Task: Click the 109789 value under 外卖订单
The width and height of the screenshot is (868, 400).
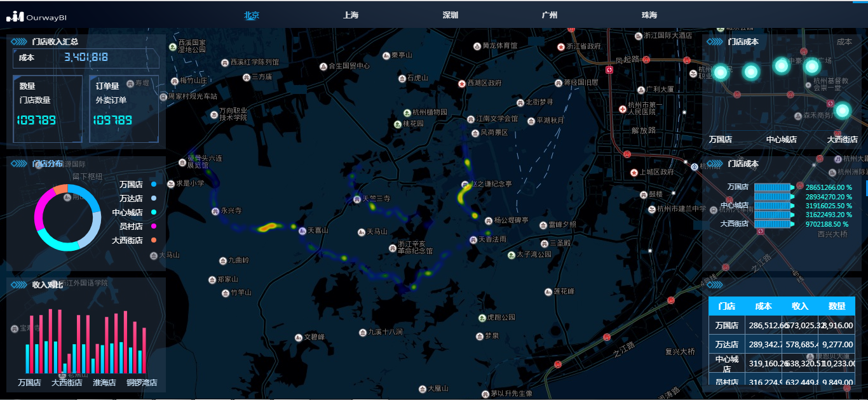Action: [112, 119]
